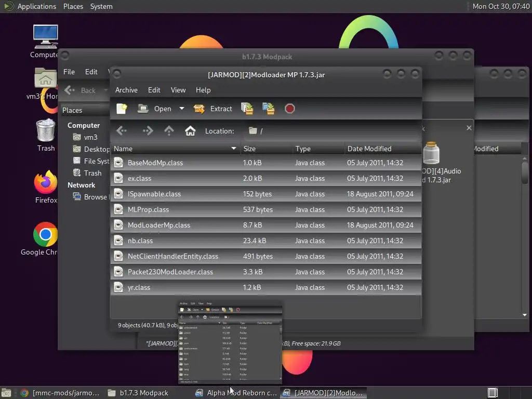The width and height of the screenshot is (532, 399).
Task: Click Back button in b1.7.3 Modpack window
Action: coord(81,90)
